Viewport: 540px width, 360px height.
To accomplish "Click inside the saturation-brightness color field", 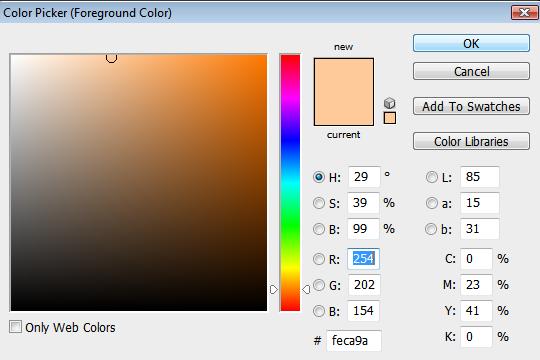I will click(x=138, y=183).
